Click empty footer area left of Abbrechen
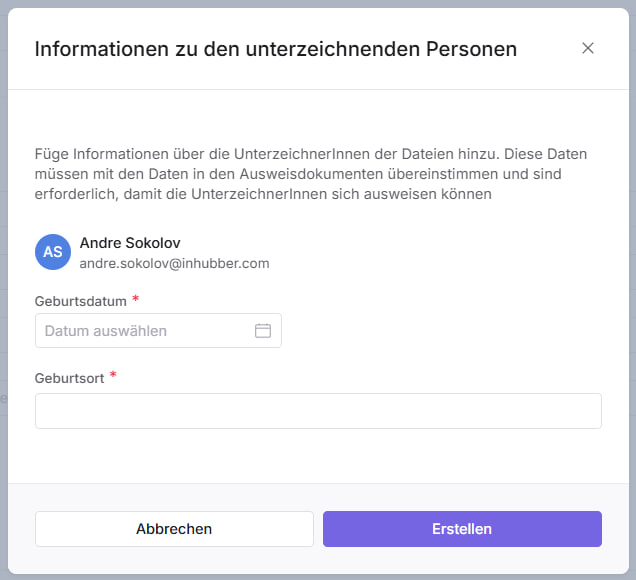 (x=20, y=529)
